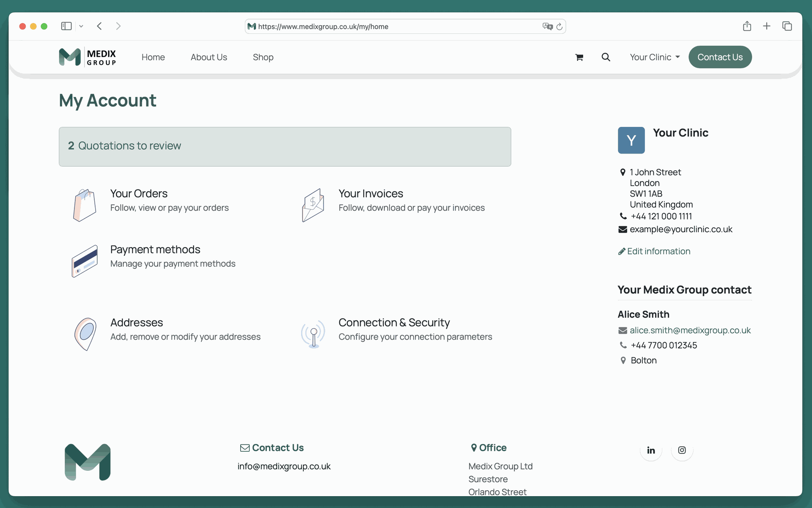Expand the Your Clinic dropdown menu

point(654,57)
